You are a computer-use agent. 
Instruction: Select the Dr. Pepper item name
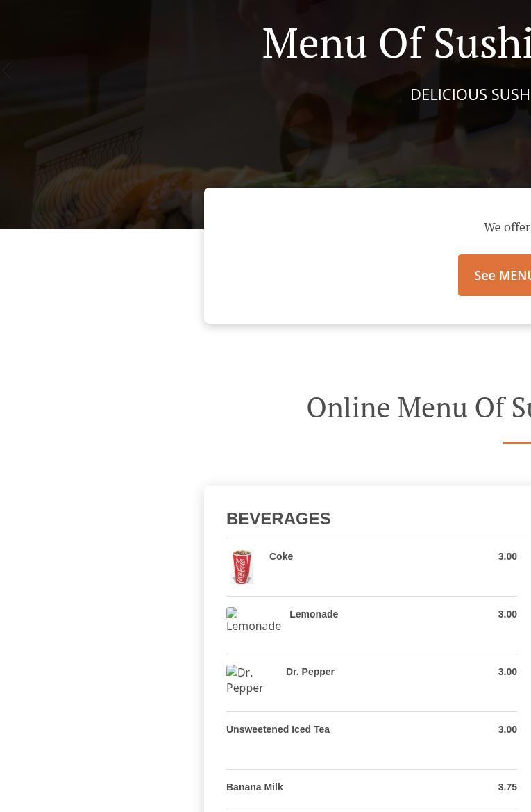(310, 672)
